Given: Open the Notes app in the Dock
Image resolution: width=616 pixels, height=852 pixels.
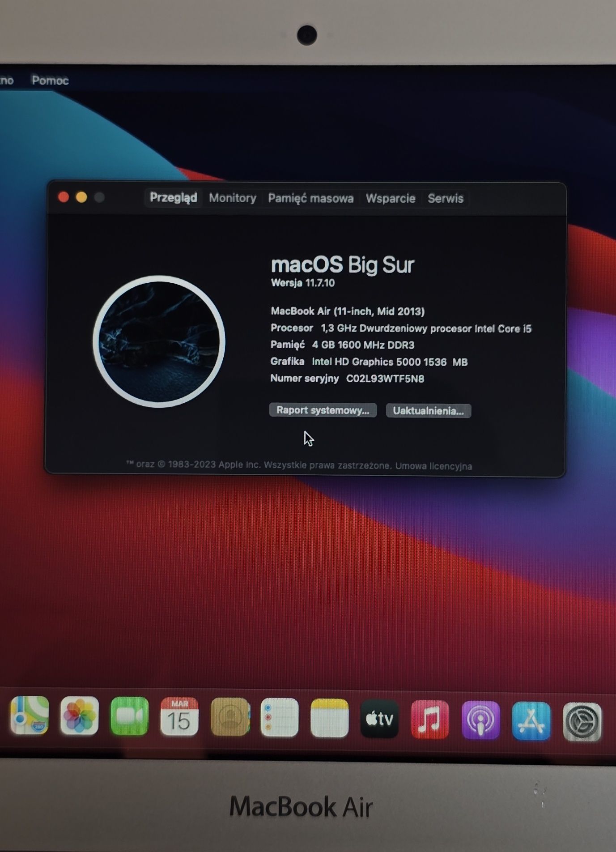Looking at the screenshot, I should tap(330, 718).
